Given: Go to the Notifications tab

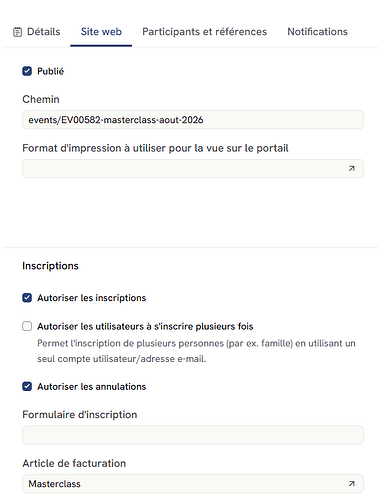Looking at the screenshot, I should point(317,32).
